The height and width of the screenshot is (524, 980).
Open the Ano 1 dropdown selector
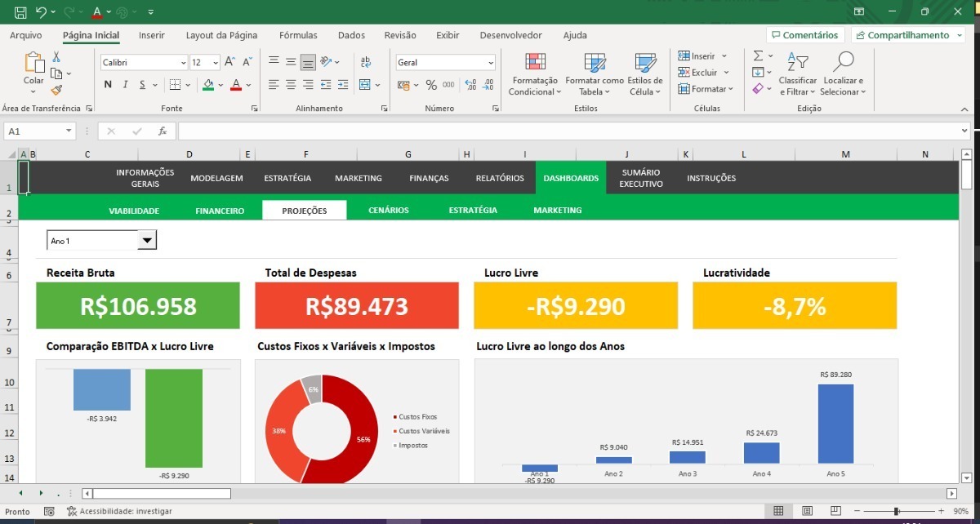(146, 240)
